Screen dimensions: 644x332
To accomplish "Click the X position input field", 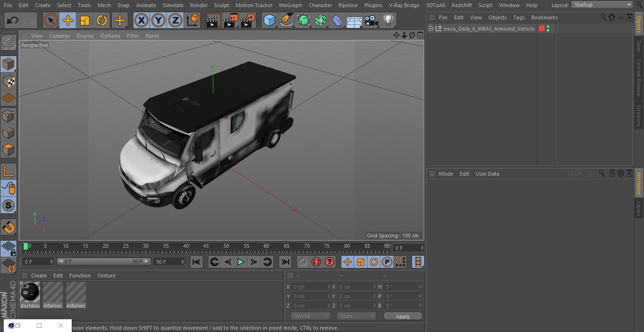I will coord(311,287).
